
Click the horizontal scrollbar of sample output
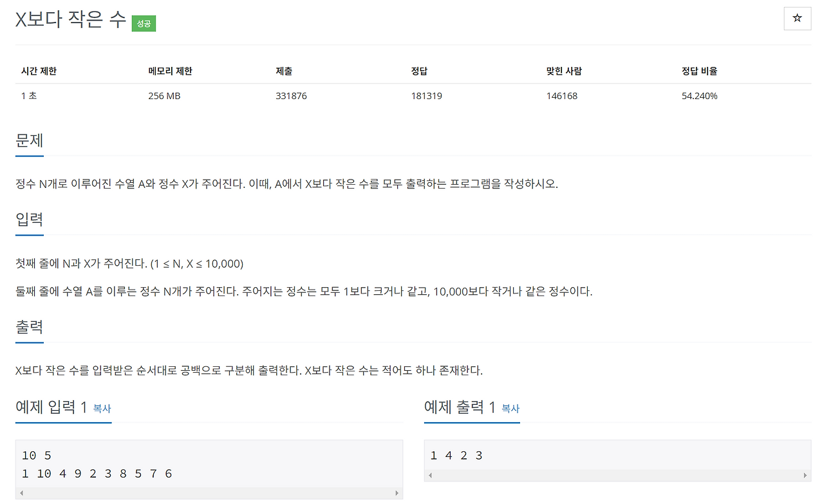pyautogui.click(x=617, y=474)
